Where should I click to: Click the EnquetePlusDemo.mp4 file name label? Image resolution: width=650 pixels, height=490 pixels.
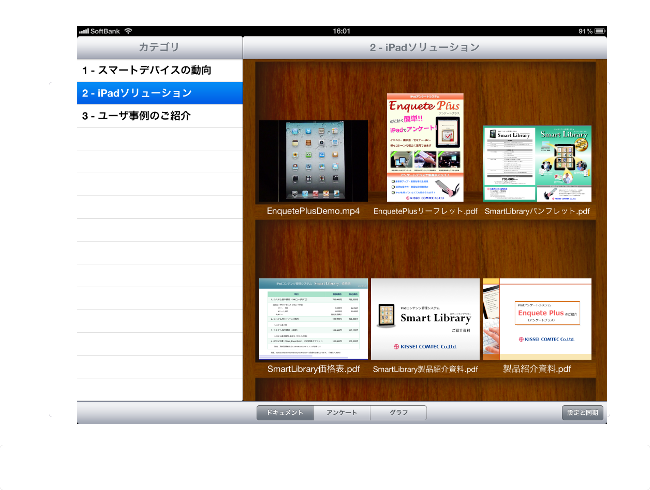click(313, 211)
